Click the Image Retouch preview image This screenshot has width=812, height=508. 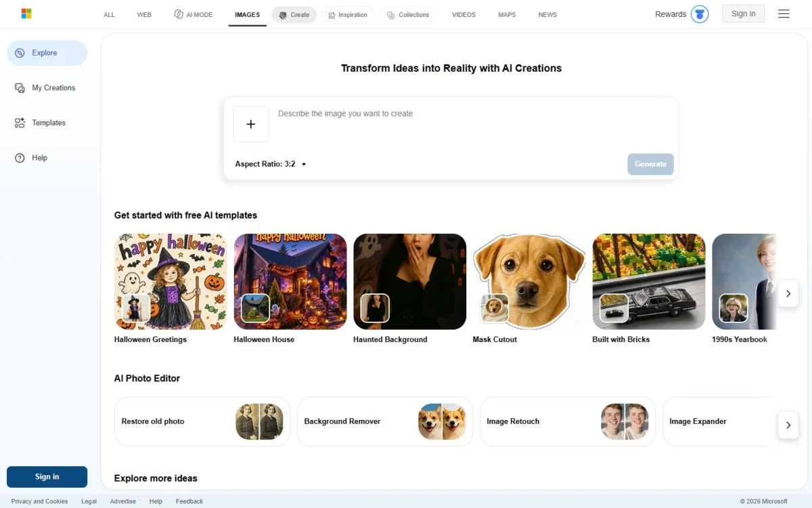(625, 422)
